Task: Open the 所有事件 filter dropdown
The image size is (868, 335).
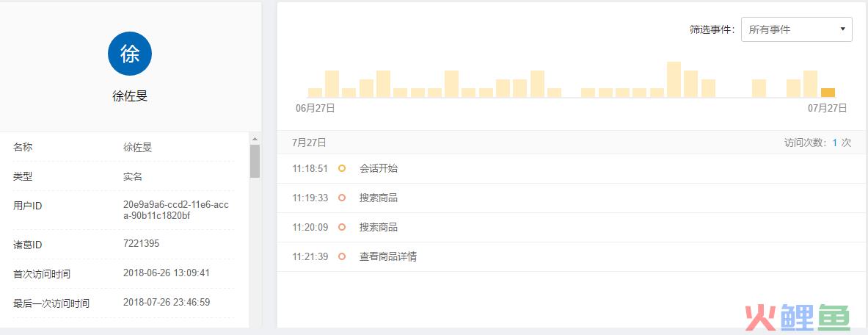Action: coord(797,29)
